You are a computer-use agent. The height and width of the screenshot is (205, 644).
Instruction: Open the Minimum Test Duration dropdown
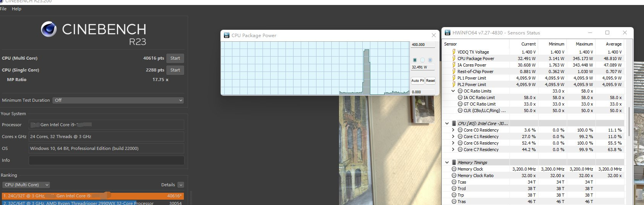click(x=118, y=100)
